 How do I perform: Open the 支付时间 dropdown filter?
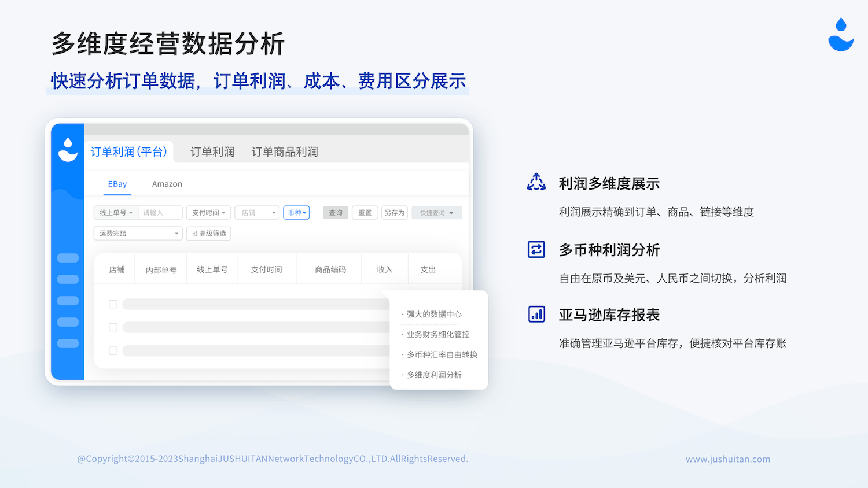pyautogui.click(x=209, y=213)
